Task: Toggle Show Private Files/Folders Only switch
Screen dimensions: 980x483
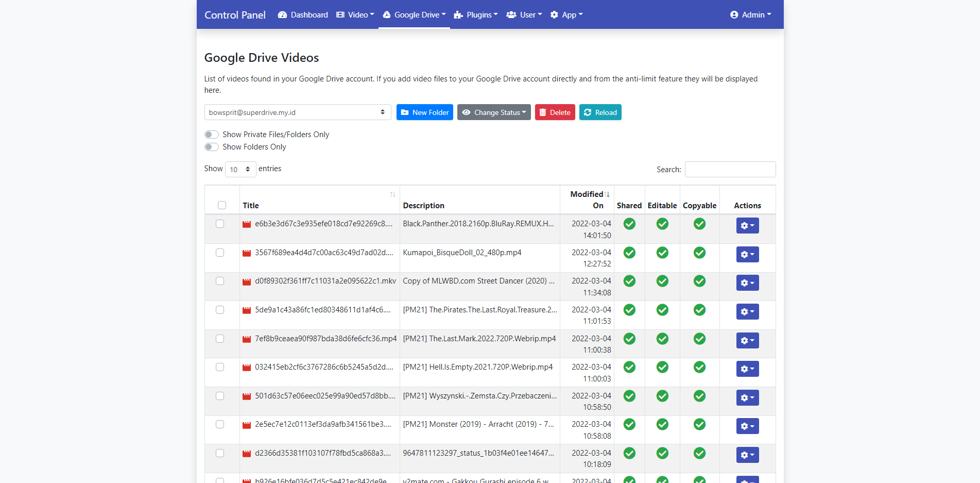Action: (212, 135)
